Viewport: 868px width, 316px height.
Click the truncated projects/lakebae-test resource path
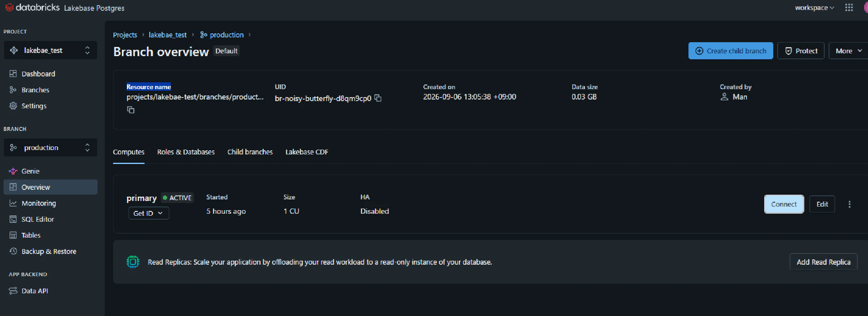195,97
